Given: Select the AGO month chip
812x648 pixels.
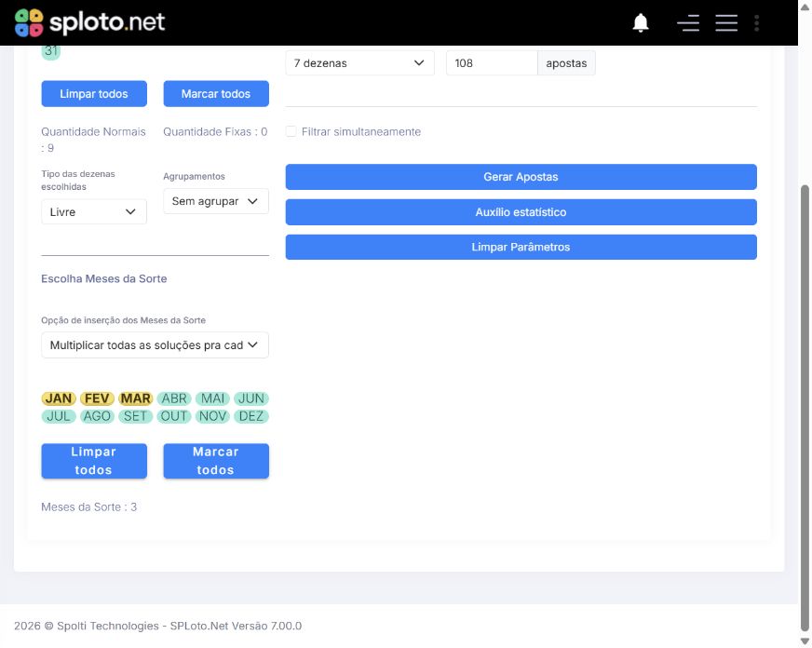Looking at the screenshot, I should [97, 416].
